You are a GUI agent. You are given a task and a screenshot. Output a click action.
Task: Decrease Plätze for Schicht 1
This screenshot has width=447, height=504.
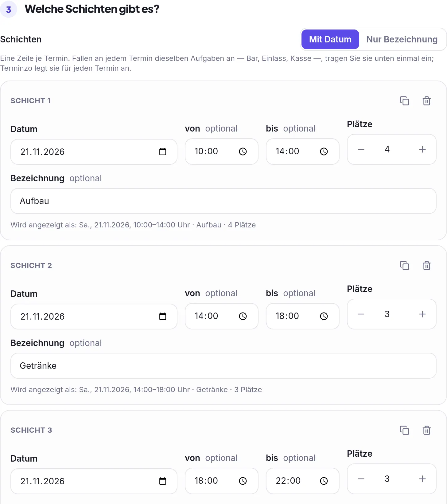(361, 149)
